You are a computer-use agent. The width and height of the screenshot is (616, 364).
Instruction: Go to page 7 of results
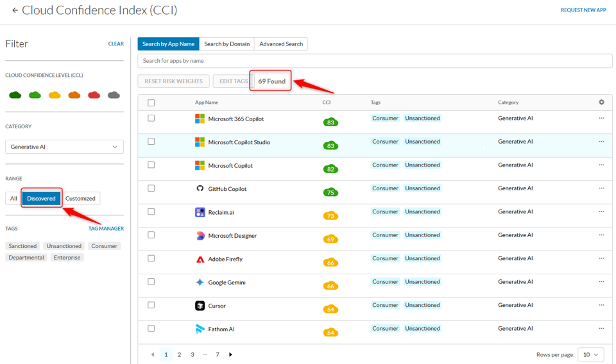tap(218, 354)
